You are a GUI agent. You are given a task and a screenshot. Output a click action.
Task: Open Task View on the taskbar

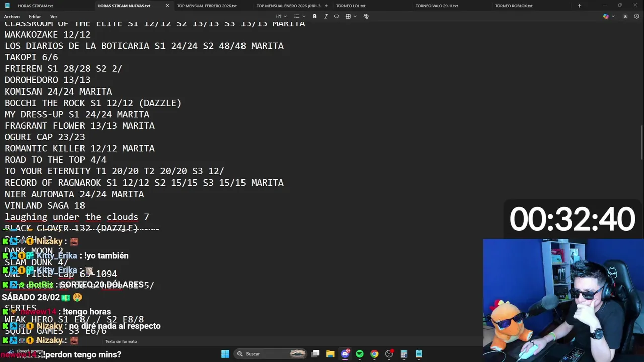point(315,354)
